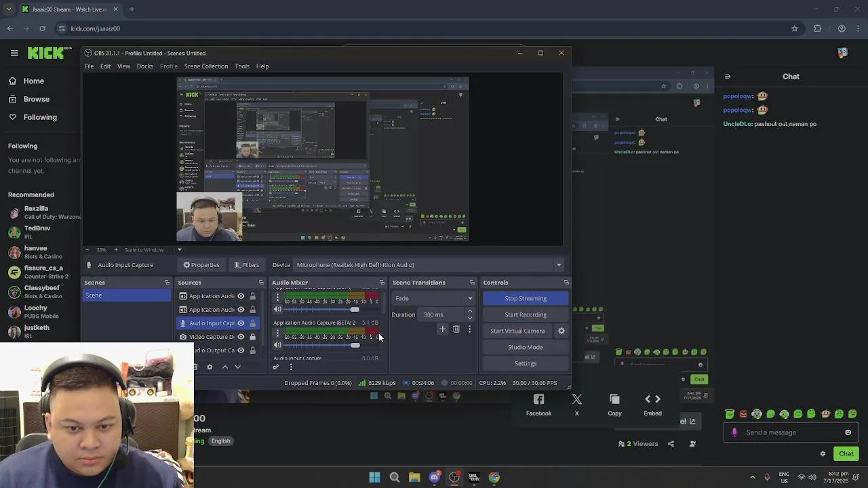Increase transition duration with up arrow
Image resolution: width=868 pixels, height=488 pixels.
coord(470,312)
